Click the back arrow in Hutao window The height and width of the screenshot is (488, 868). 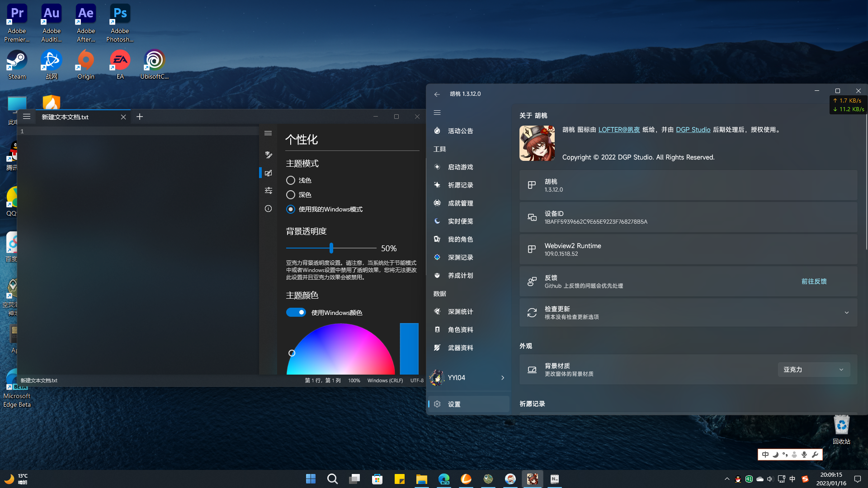(437, 94)
